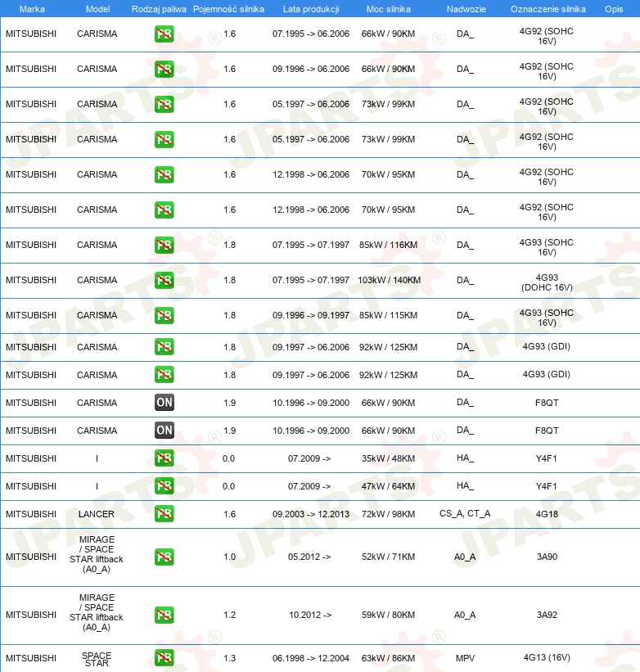Click the MIRAGE / SPACE STAR model in 3A92 row

click(x=97, y=612)
